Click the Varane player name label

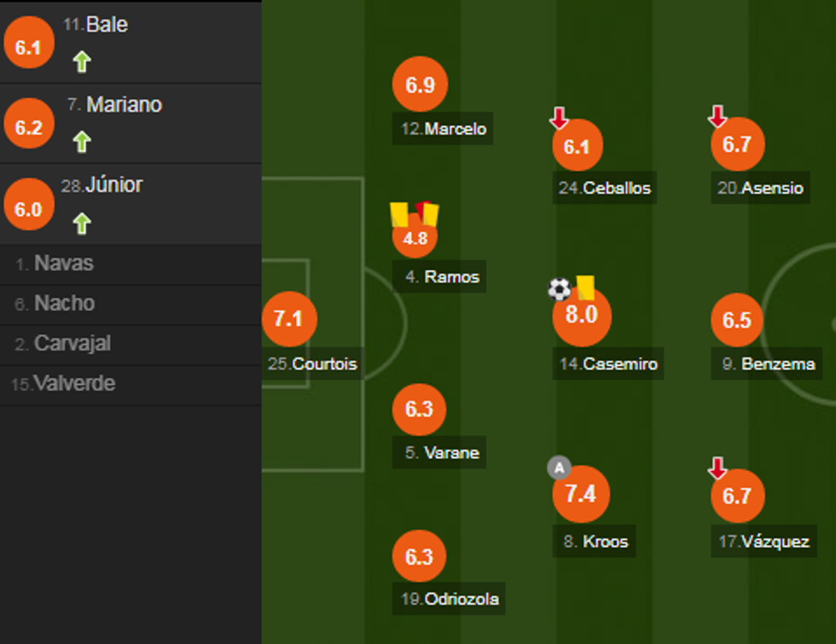442,453
